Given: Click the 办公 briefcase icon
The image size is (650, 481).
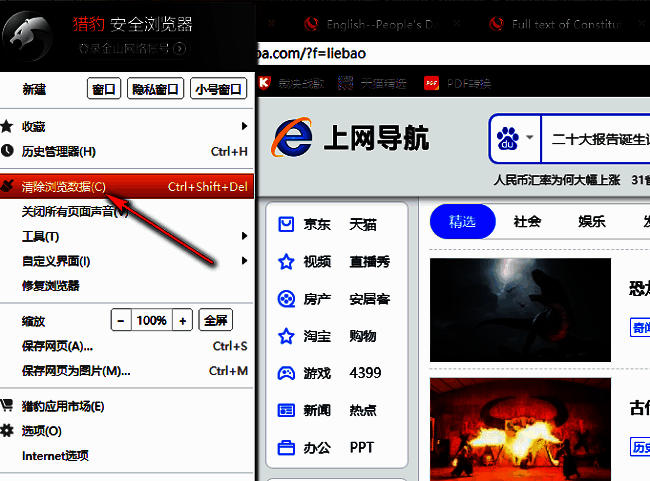Looking at the screenshot, I should click(286, 447).
